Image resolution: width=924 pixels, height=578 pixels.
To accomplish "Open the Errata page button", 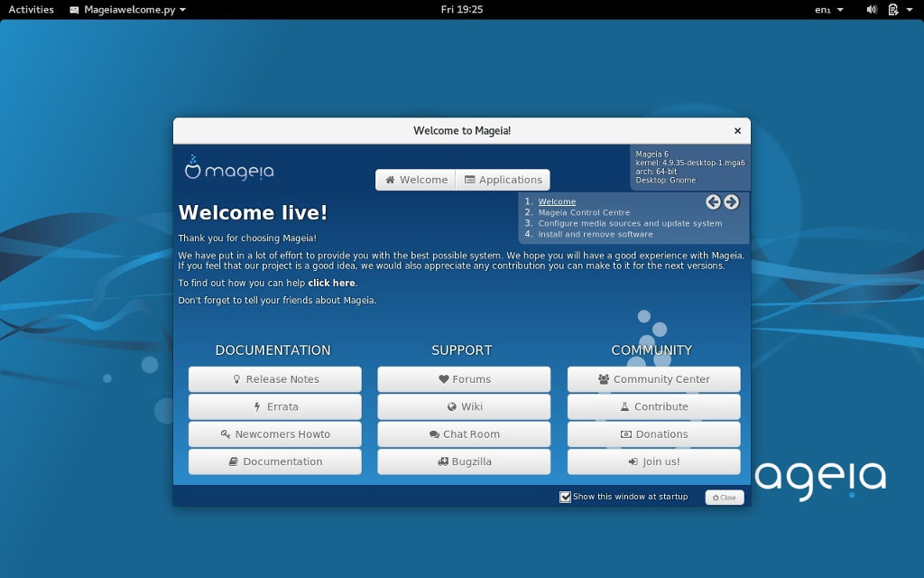I will pyautogui.click(x=274, y=406).
